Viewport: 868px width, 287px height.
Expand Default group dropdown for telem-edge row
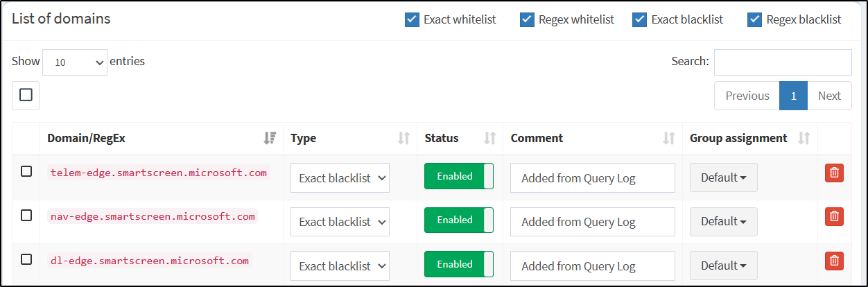point(723,177)
